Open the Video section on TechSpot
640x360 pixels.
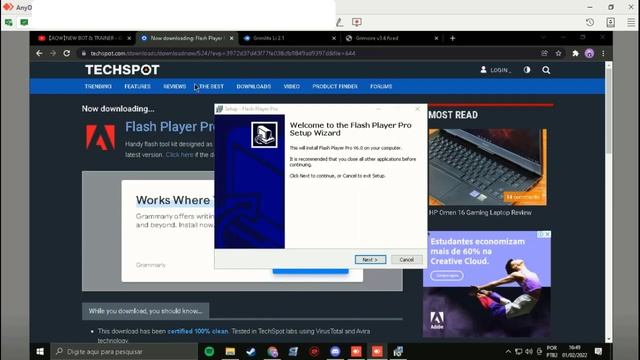pos(292,87)
